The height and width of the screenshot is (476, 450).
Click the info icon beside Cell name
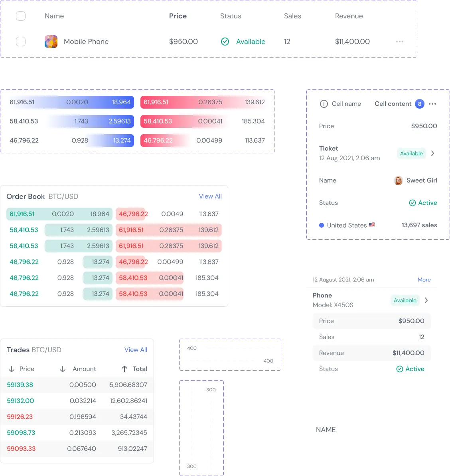click(324, 104)
